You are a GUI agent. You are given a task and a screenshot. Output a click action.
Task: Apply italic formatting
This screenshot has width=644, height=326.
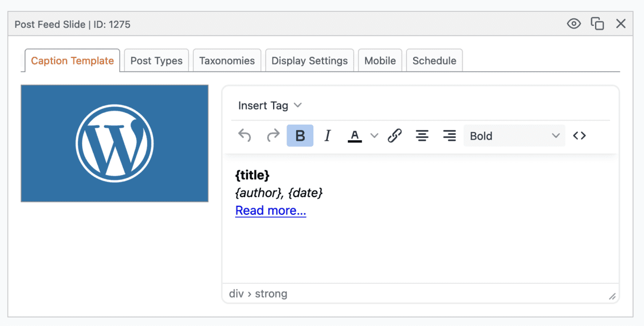(327, 135)
